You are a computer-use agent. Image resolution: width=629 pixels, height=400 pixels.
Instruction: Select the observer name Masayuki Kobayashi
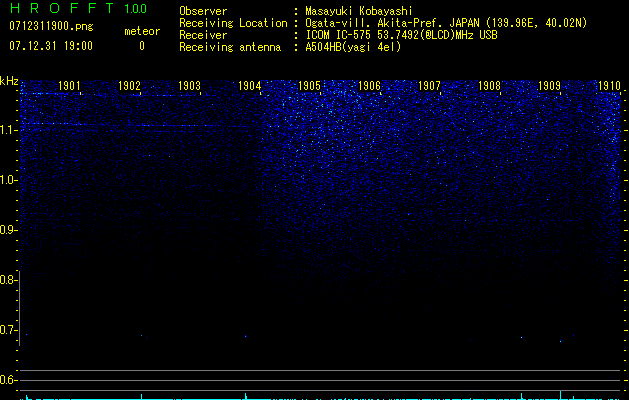coord(359,11)
